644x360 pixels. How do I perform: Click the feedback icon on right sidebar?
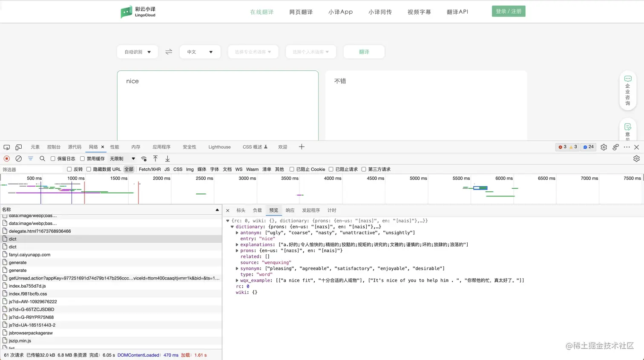tap(628, 127)
